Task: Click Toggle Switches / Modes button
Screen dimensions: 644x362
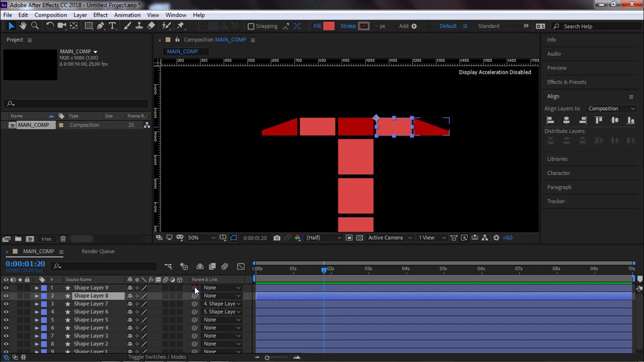Action: [x=157, y=357]
